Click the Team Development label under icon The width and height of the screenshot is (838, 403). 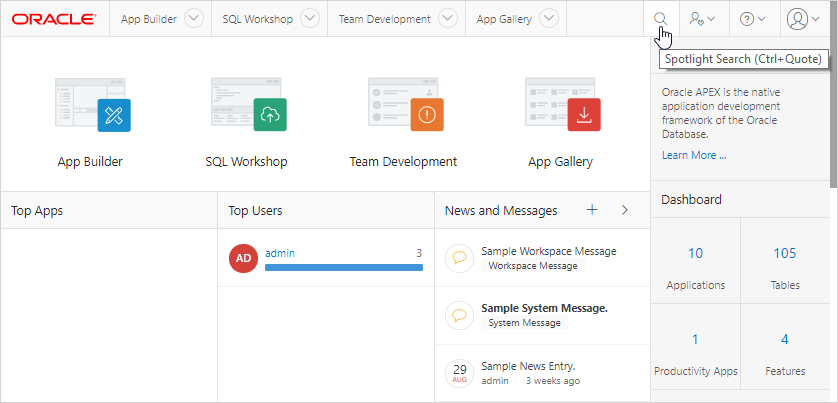pos(404,162)
